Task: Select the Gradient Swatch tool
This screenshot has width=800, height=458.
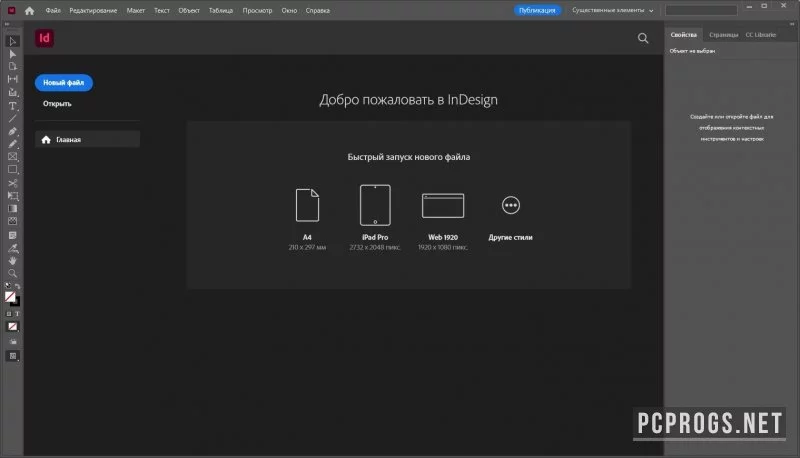Action: point(12,209)
